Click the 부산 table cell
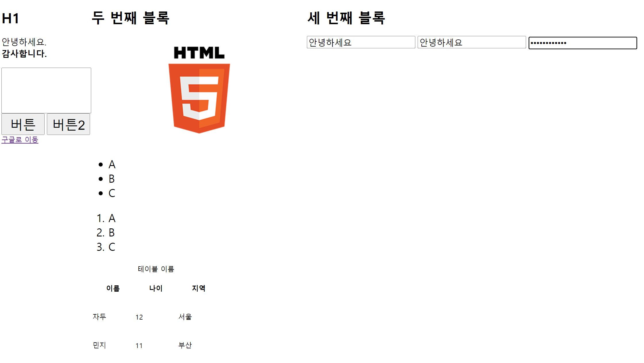This screenshot has height=363, width=644. pos(185,345)
